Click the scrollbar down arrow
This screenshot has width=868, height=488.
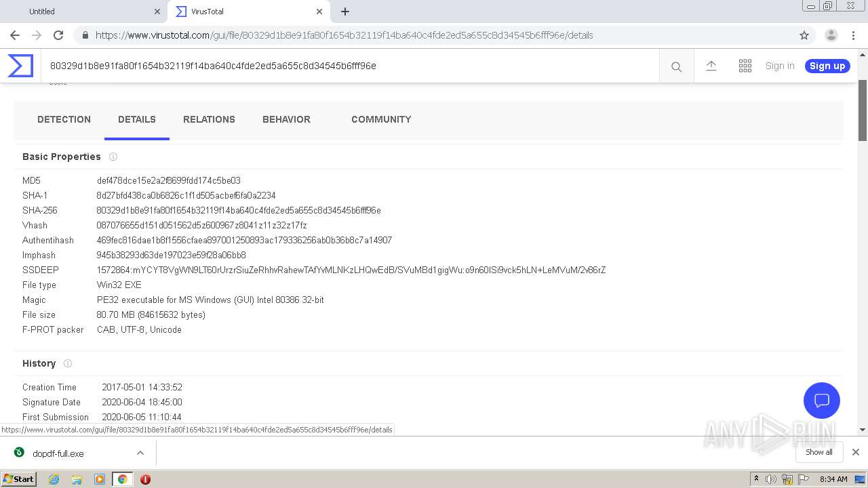tap(863, 430)
